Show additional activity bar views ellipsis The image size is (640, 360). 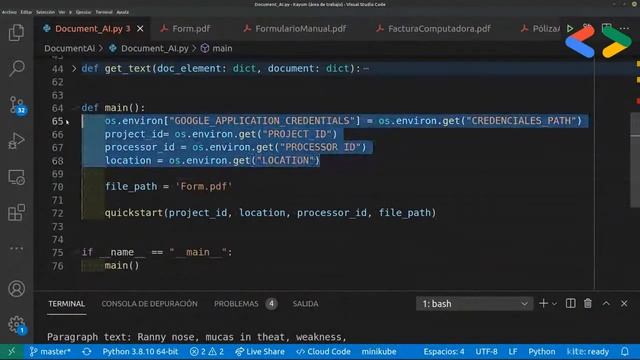16,248
